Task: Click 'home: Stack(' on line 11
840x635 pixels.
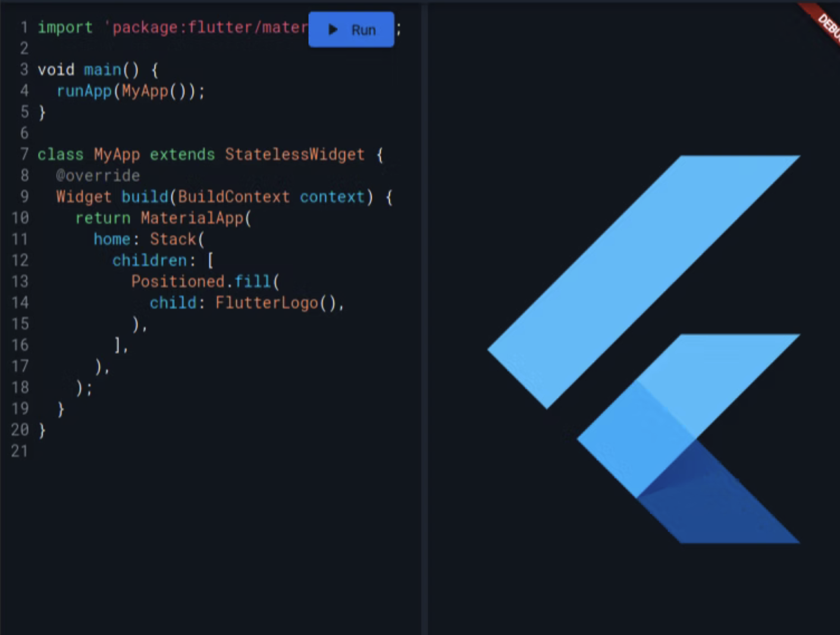Action: (x=149, y=239)
